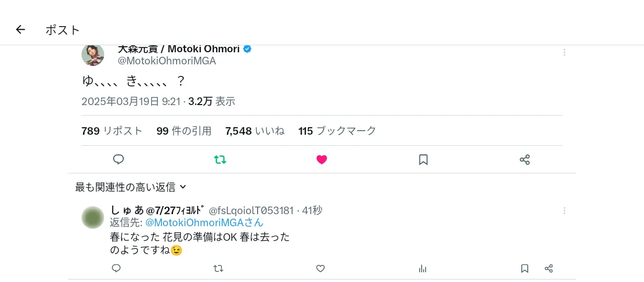This screenshot has height=282, width=644.
Task: View analytics for しゅあ's reply
Action: click(423, 268)
